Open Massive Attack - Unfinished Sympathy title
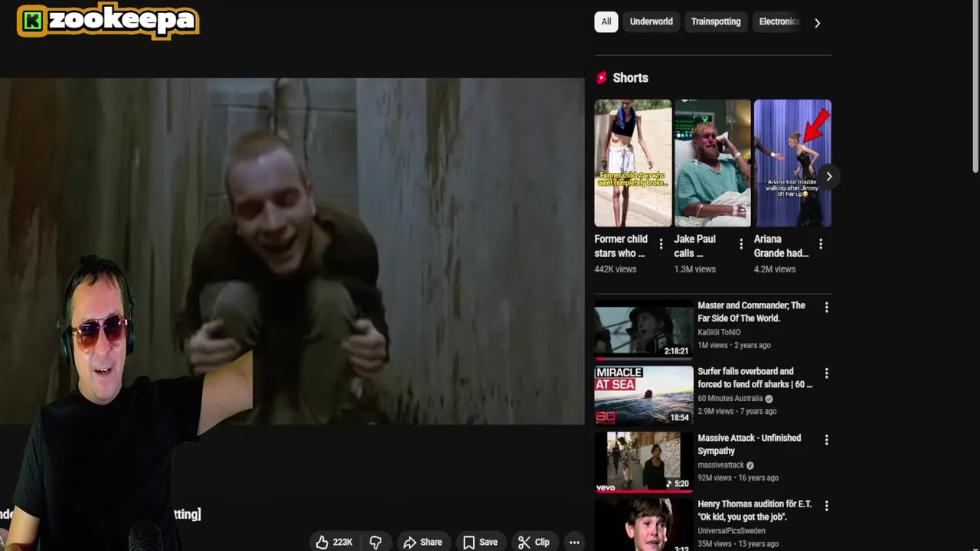The height and width of the screenshot is (551, 980). click(x=749, y=444)
